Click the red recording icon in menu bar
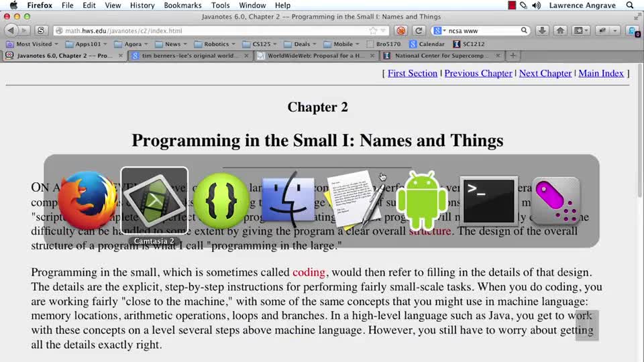Screen dimensions: 644x362 point(512,5)
